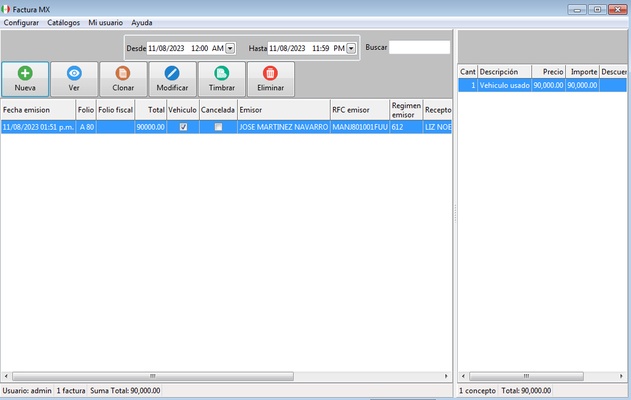
Task: Toggle the Cancelada checkbox in invoice row
Action: (218, 127)
